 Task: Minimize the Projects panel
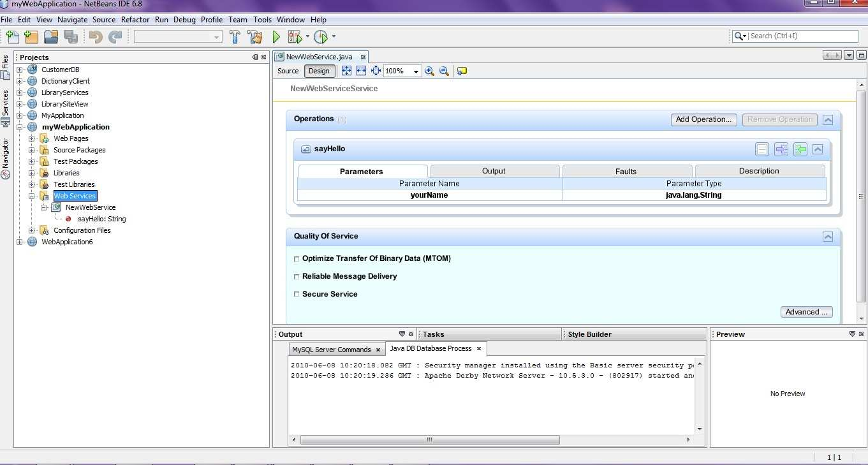255,57
